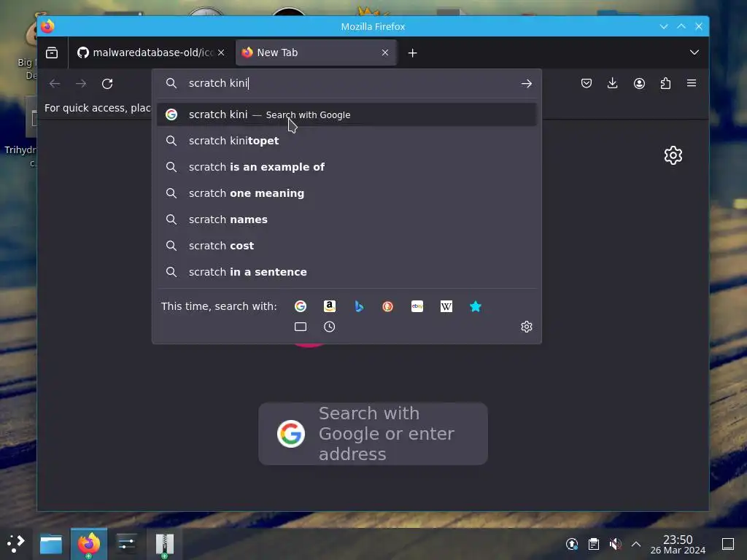747x560 pixels.
Task: Open system updates tray icon
Action: (572, 544)
